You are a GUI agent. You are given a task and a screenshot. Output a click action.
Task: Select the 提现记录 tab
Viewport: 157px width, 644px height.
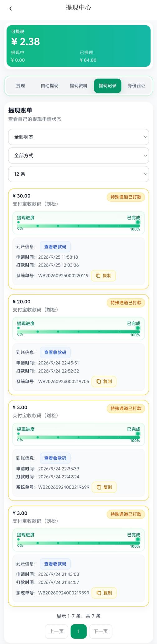[x=107, y=86]
